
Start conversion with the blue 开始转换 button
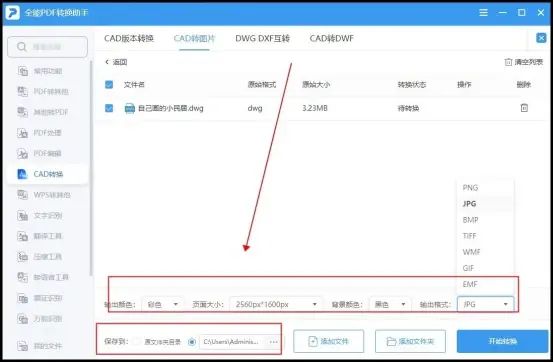(x=502, y=341)
